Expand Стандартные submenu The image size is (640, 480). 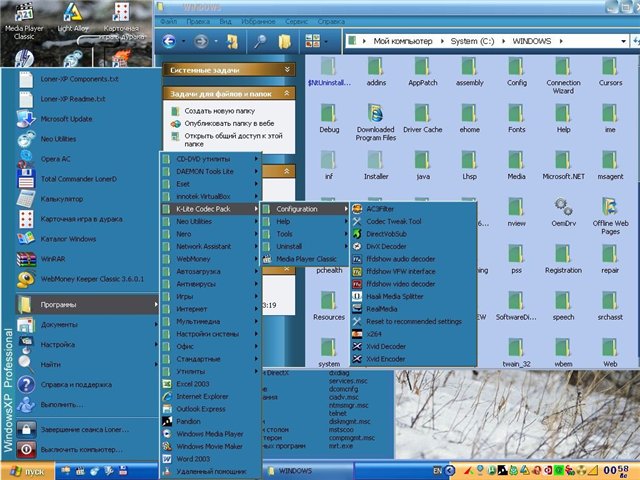click(x=210, y=359)
